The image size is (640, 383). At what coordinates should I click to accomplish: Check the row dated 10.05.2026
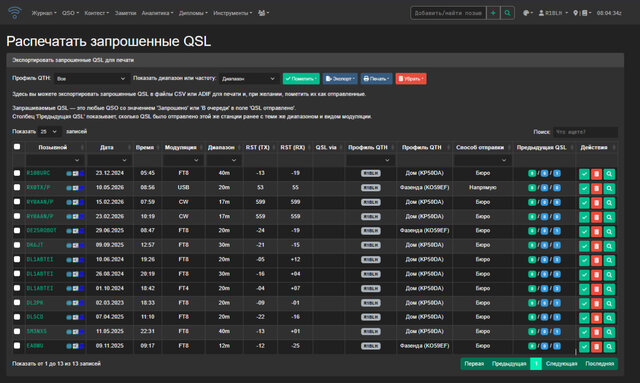(17, 187)
